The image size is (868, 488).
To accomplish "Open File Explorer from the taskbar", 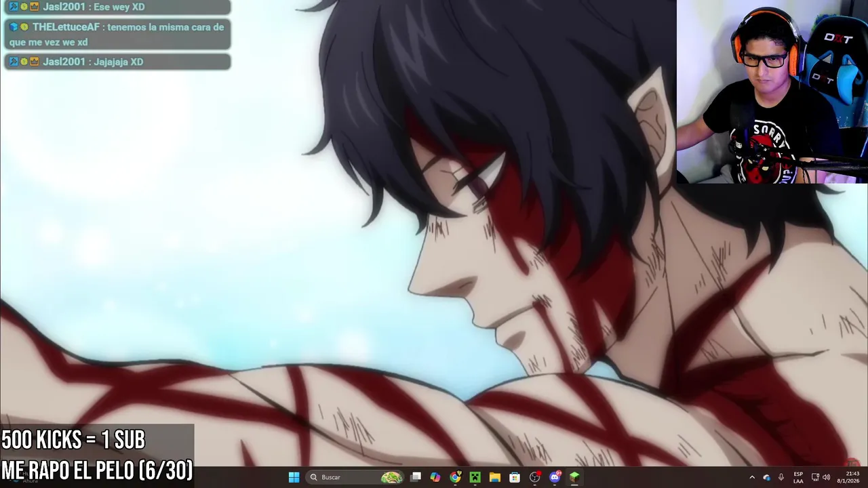I will click(495, 477).
